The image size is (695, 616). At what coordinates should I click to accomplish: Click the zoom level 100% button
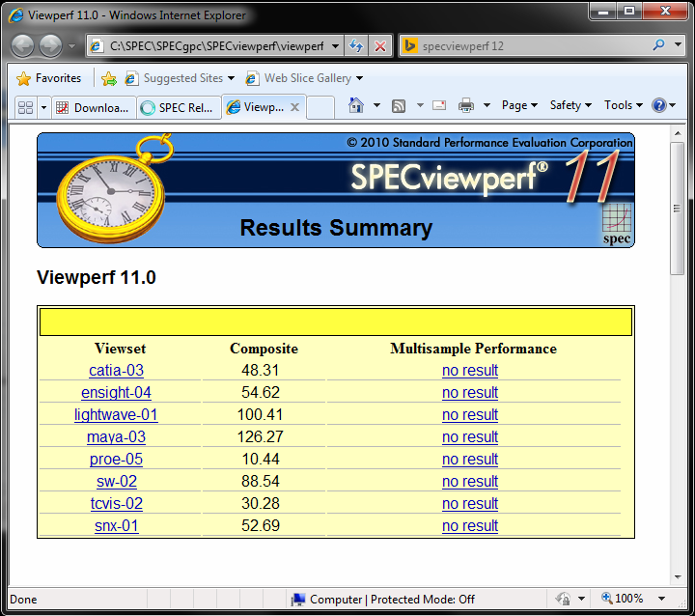coord(623,599)
